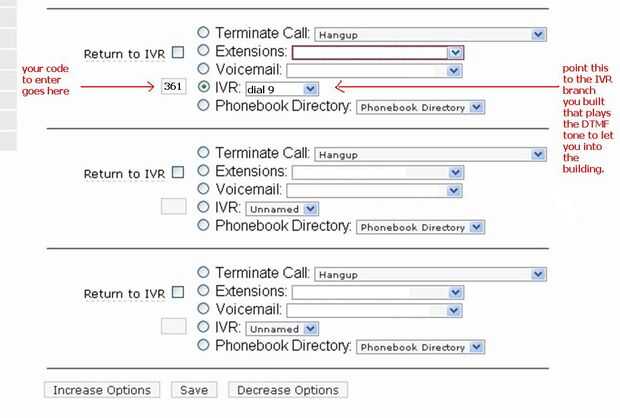The width and height of the screenshot is (620, 418).
Task: Check Return to IVR in third section
Action: pyautogui.click(x=178, y=293)
